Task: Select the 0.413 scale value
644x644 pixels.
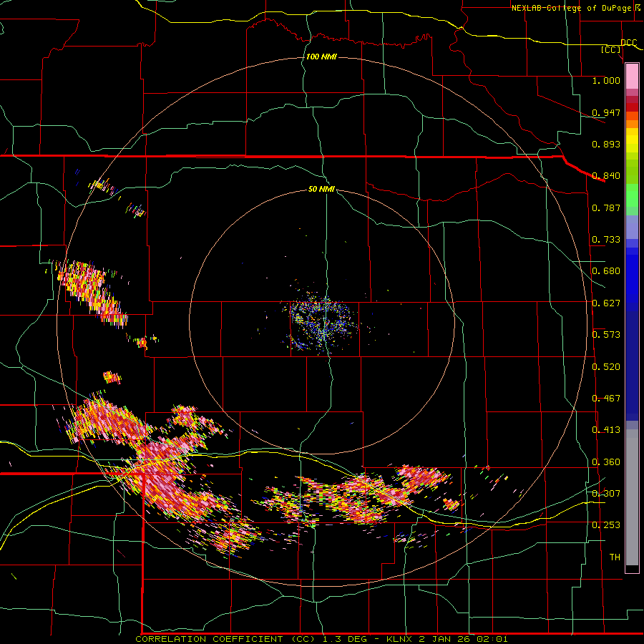Action: click(x=606, y=430)
